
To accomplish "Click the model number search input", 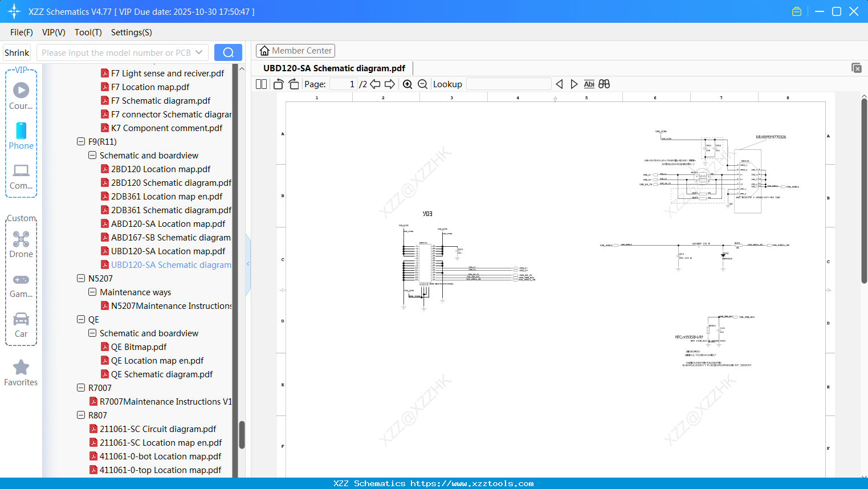I will coord(116,52).
